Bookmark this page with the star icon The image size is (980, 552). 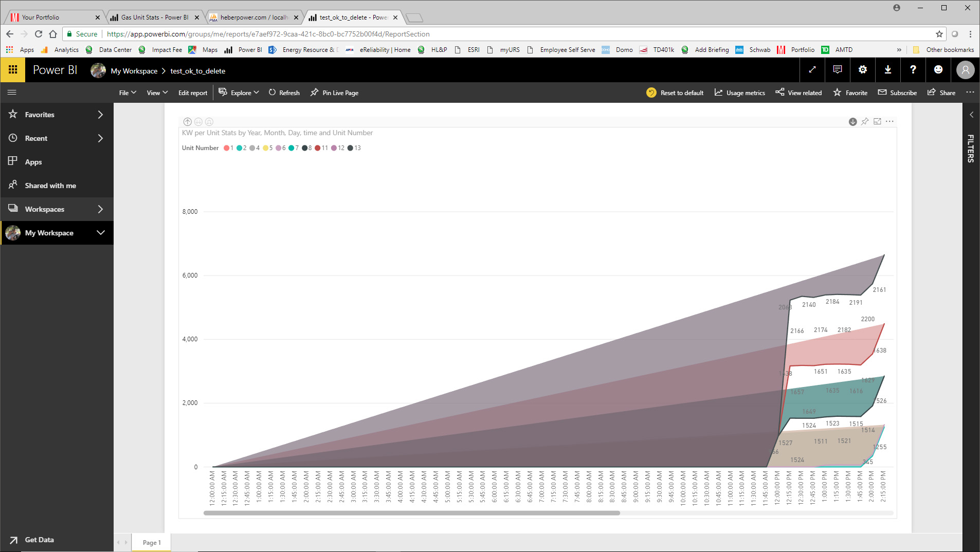pyautogui.click(x=939, y=34)
